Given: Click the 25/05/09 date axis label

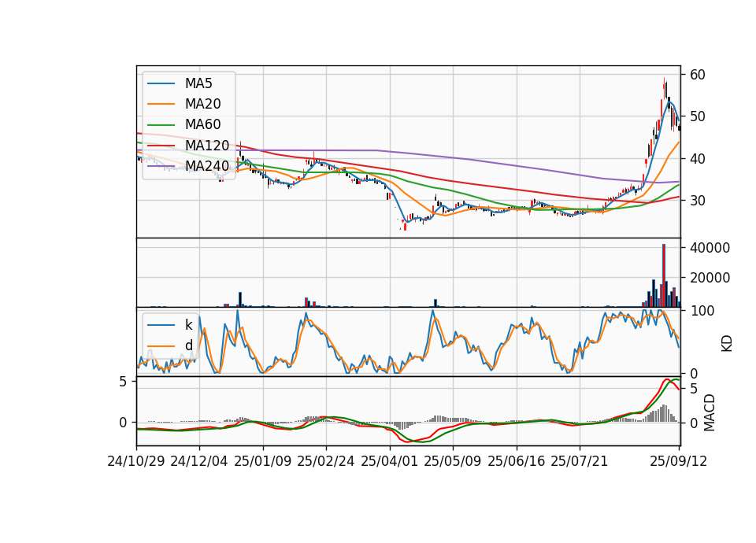Looking at the screenshot, I should coord(453,461).
